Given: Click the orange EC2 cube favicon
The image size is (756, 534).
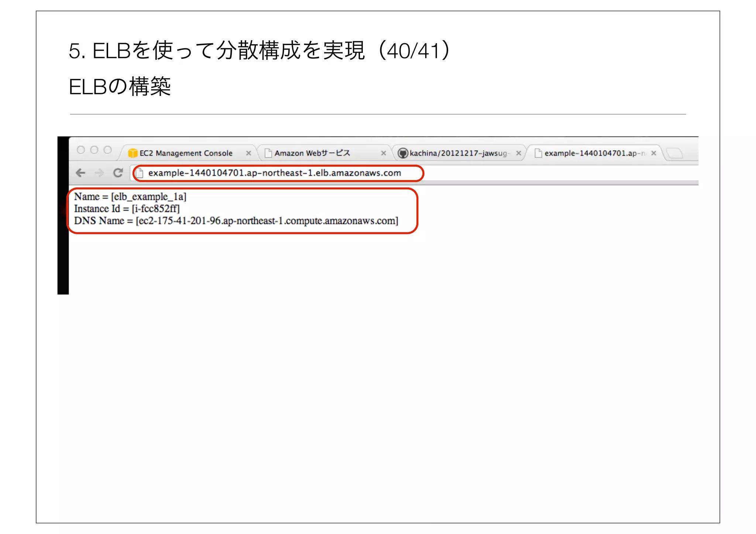Looking at the screenshot, I should [133, 153].
